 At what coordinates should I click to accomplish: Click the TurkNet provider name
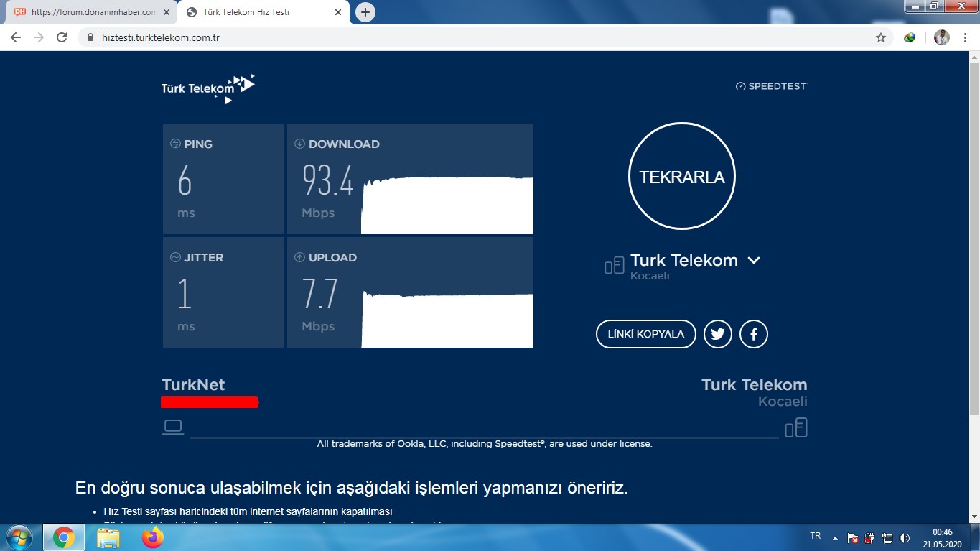(194, 384)
